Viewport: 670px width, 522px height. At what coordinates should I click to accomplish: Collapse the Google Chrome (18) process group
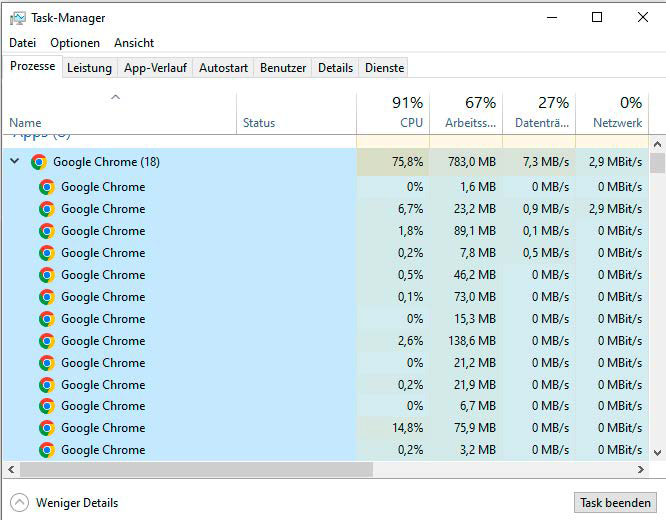pos(14,162)
